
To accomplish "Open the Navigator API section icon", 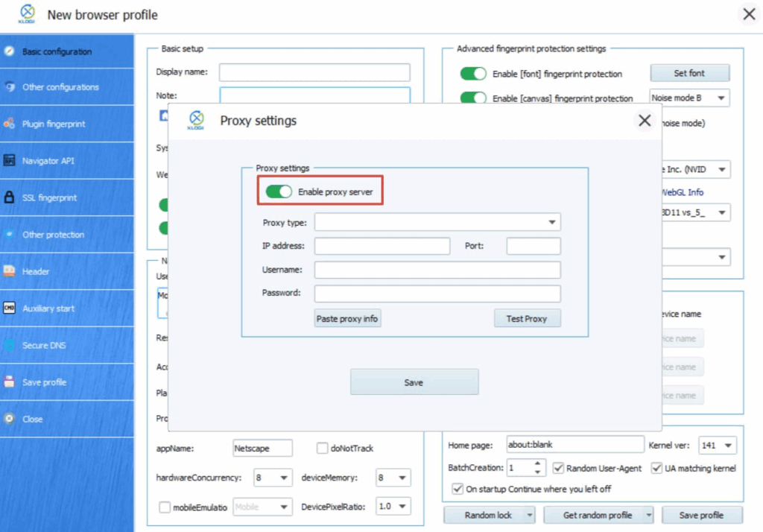I will [9, 161].
